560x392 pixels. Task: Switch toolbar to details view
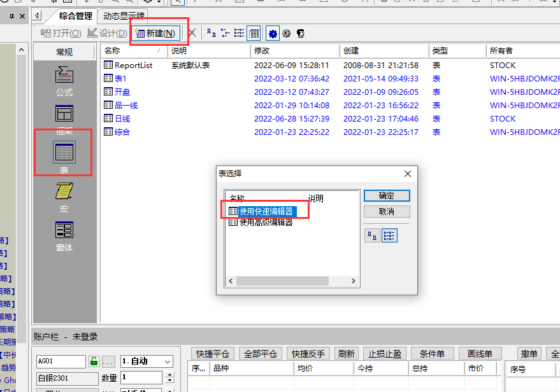[x=254, y=34]
